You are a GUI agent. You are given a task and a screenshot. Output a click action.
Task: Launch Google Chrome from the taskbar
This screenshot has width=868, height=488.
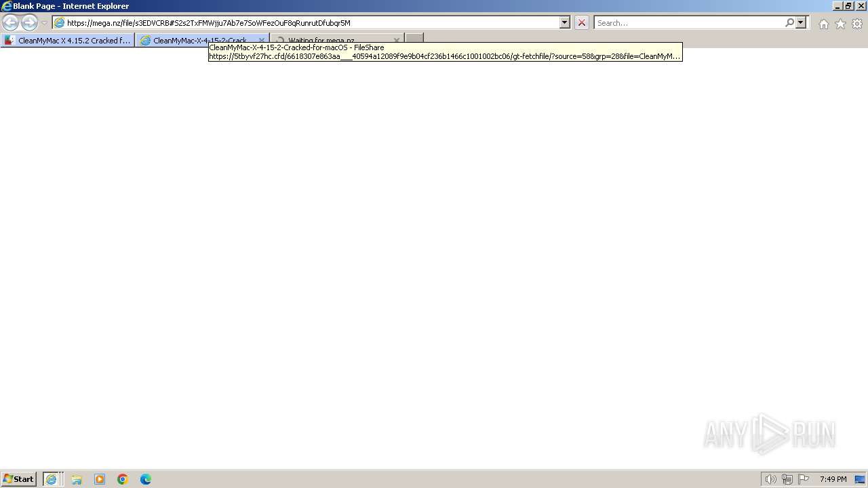[123, 479]
